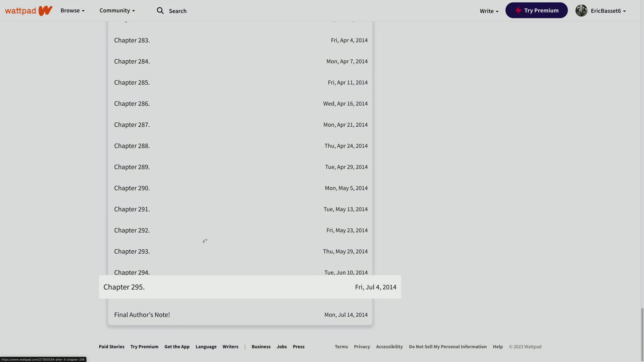Image resolution: width=644 pixels, height=362 pixels.
Task: Open the EricBasset6 account menu
Action: (x=608, y=11)
